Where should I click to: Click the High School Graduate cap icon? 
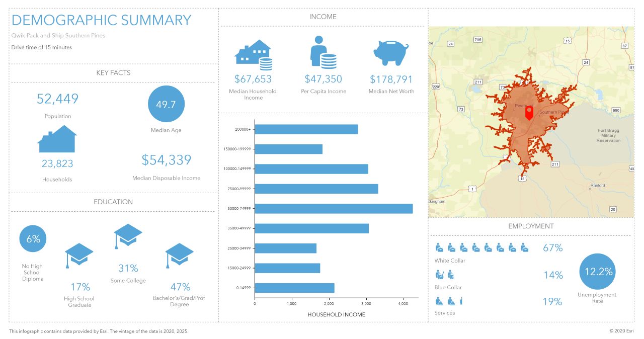point(79,256)
